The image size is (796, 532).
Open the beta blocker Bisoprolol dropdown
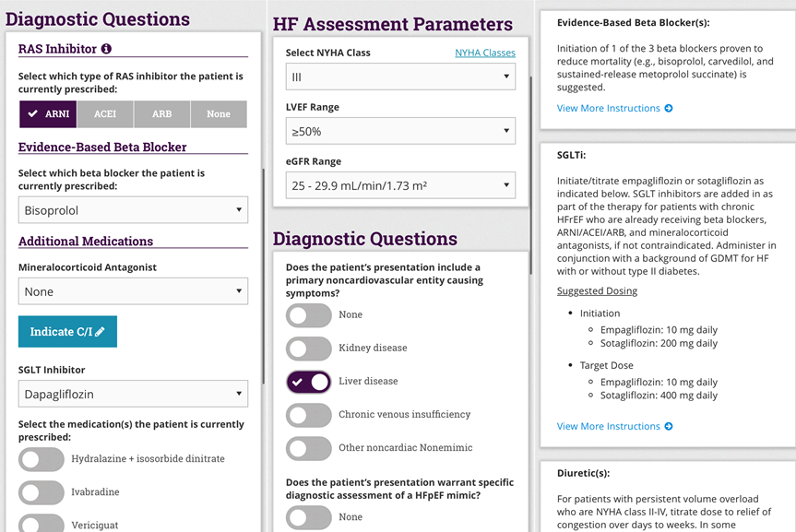point(133,210)
